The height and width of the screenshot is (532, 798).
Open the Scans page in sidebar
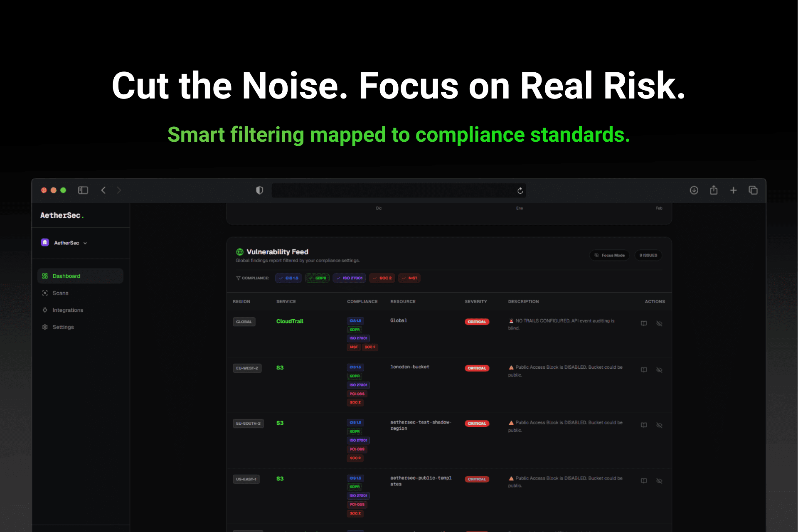60,293
